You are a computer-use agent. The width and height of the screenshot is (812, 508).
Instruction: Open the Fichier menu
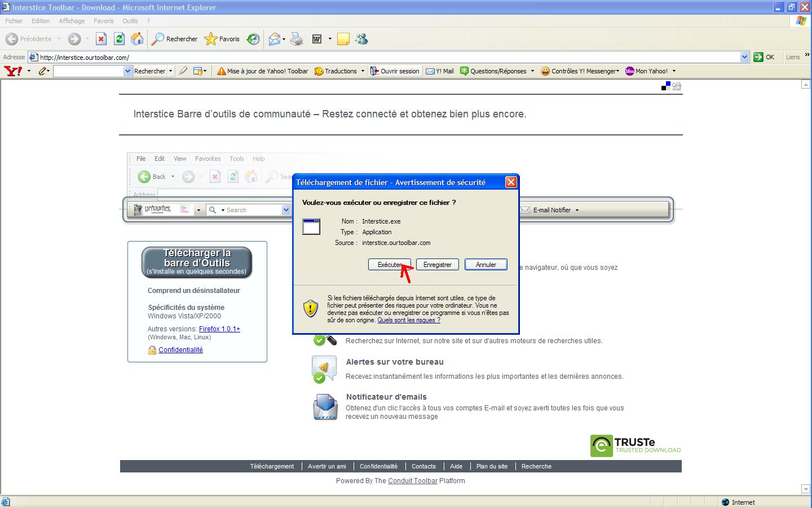tap(14, 21)
